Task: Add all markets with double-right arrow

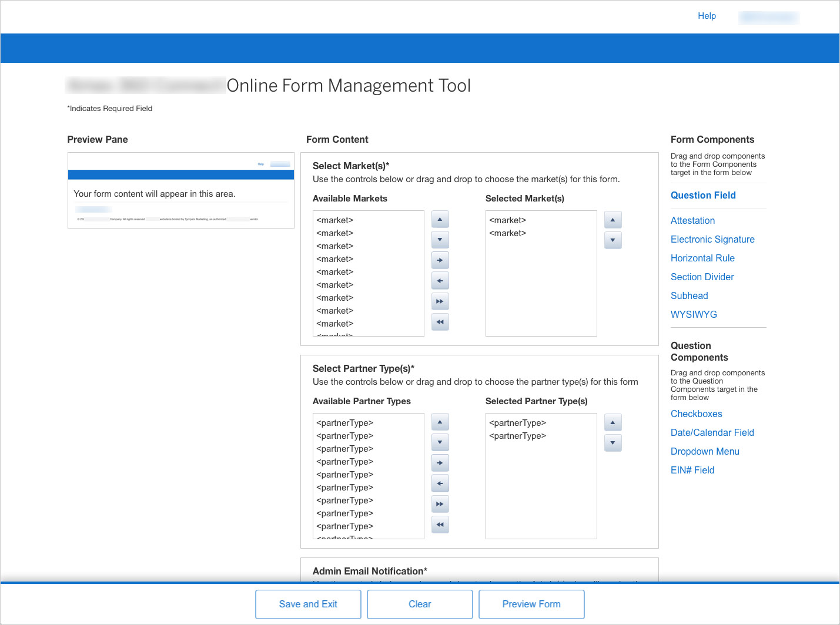Action: pos(440,301)
